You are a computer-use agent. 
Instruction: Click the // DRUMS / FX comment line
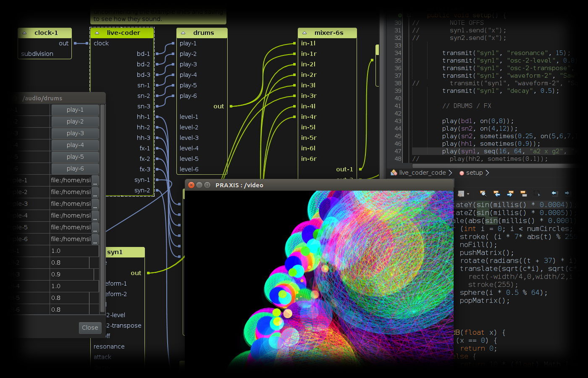[467, 106]
